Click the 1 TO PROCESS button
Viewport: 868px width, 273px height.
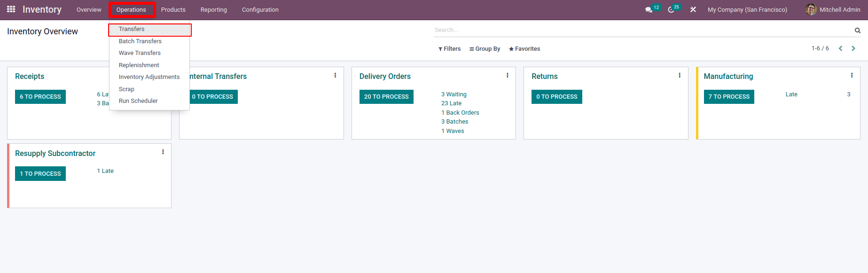coord(40,174)
